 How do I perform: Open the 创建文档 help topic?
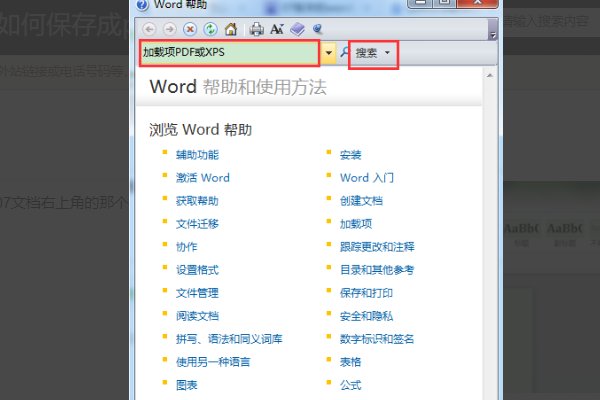tap(361, 201)
